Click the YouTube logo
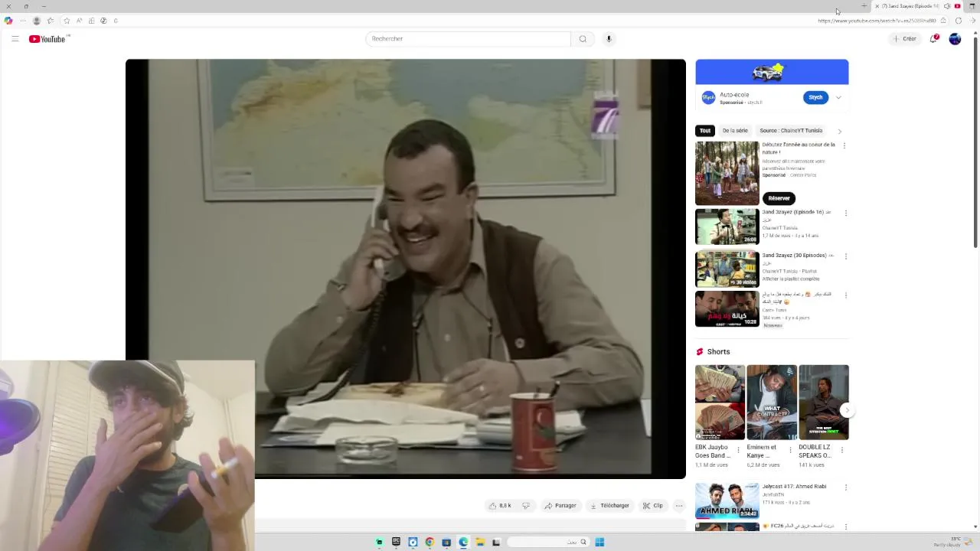 click(47, 39)
